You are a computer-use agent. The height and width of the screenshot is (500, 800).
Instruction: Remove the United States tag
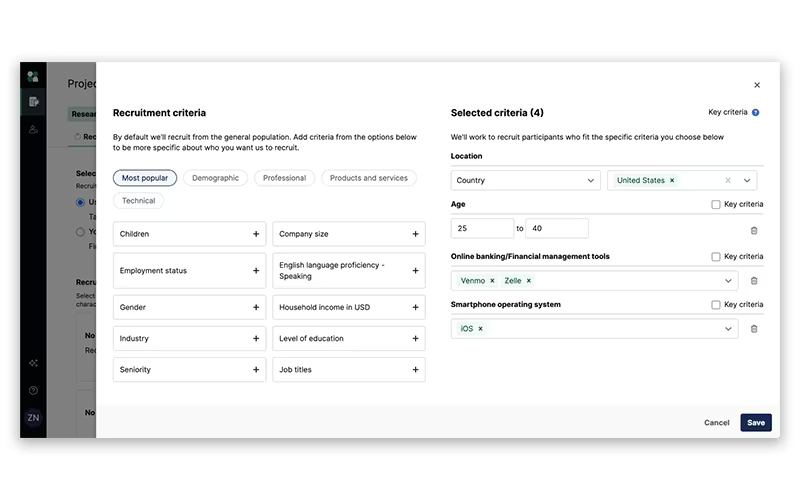672,180
